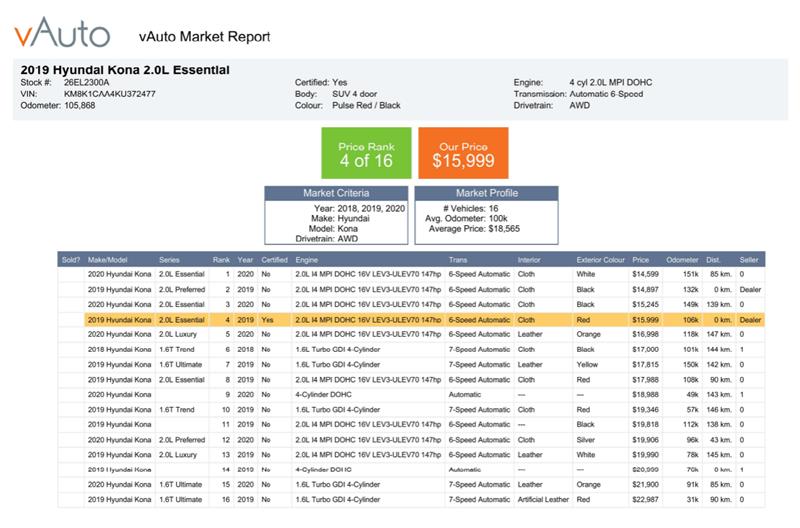Click the $22,987 price cell
Image resolution: width=800 pixels, height=528 pixels.
click(x=645, y=499)
